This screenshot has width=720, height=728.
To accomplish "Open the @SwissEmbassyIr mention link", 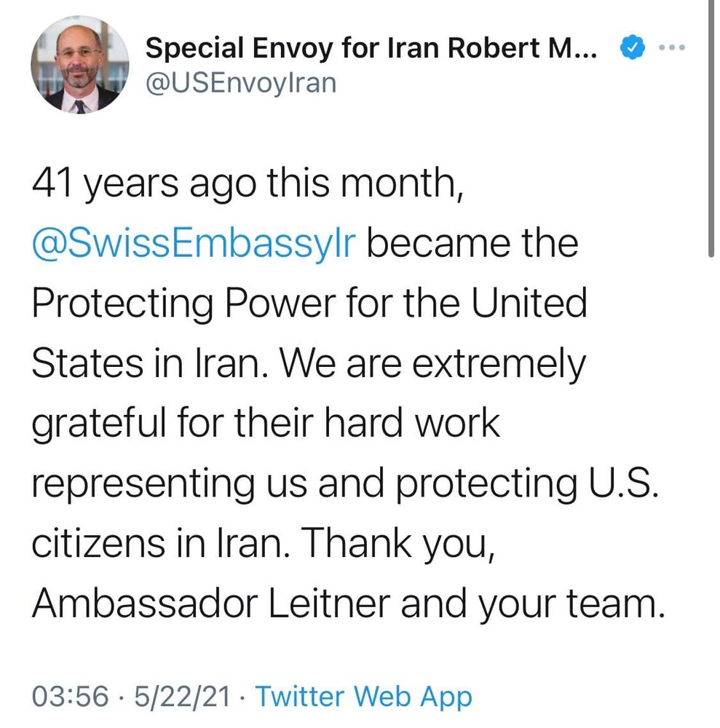I will 194,242.
